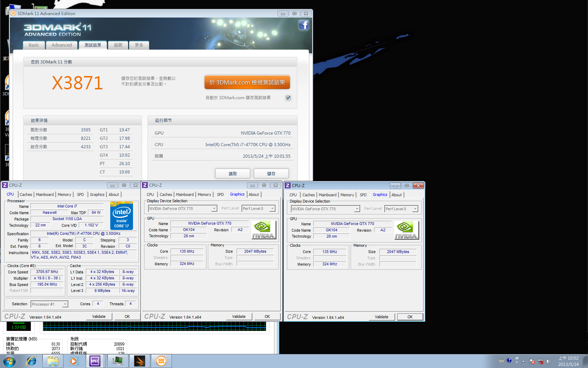Image resolution: width=588 pixels, height=368 pixels.
Task: Click taskbar clock showing 上午 10:02
Action: (568, 361)
